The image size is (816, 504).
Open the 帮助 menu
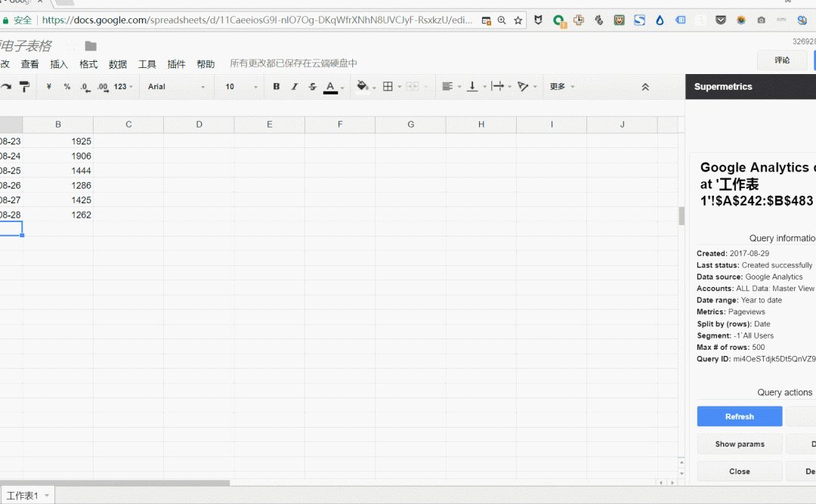point(206,64)
